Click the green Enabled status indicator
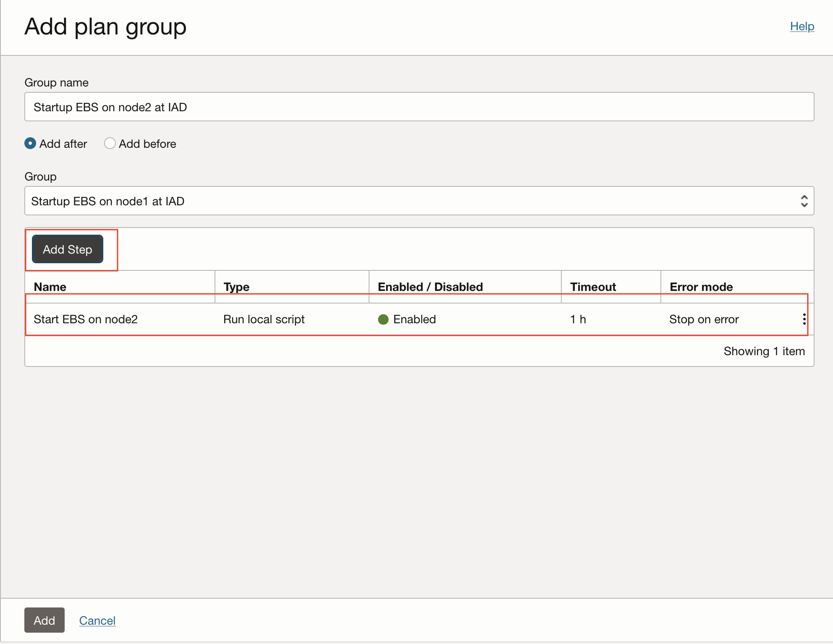This screenshot has height=644, width=833. tap(383, 319)
